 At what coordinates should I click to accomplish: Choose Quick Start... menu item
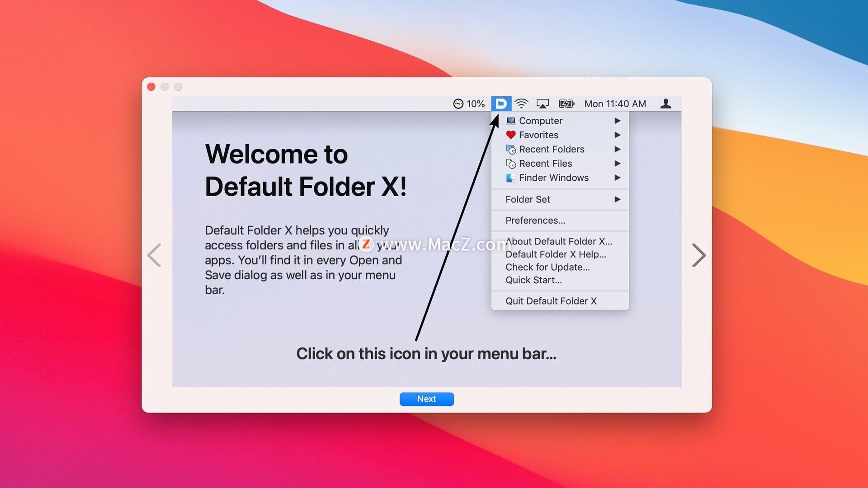[560, 280]
